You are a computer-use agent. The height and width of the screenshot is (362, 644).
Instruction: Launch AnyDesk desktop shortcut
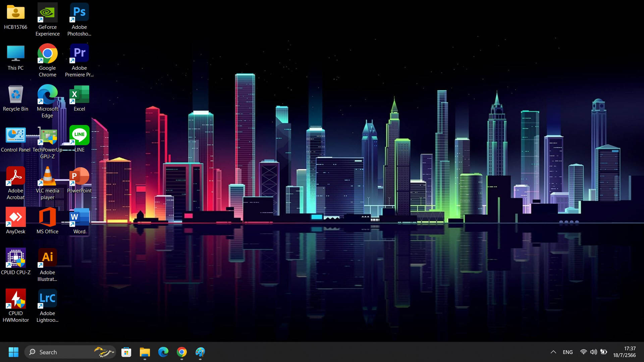(x=16, y=221)
